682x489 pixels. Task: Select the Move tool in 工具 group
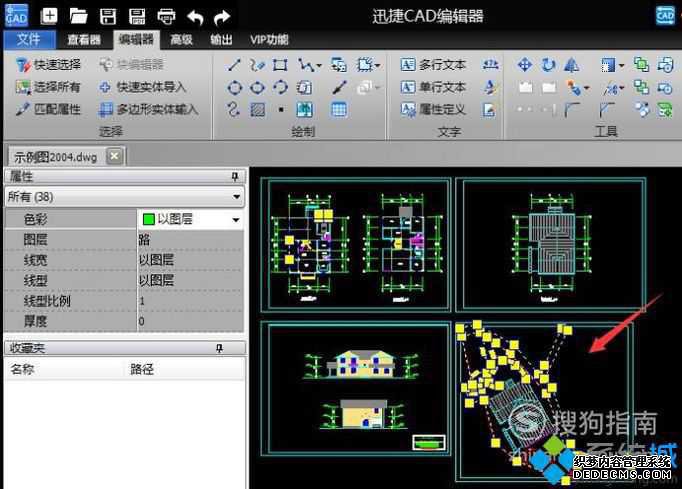tap(525, 65)
